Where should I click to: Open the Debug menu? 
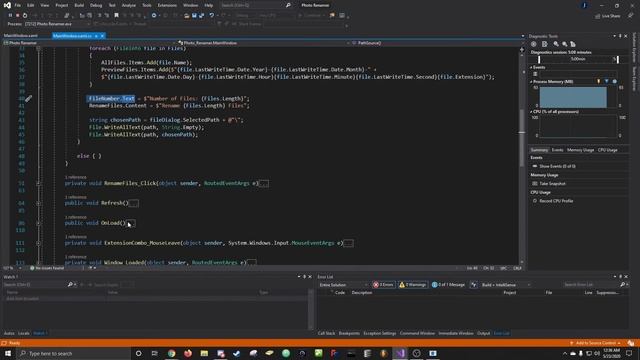(x=96, y=5)
